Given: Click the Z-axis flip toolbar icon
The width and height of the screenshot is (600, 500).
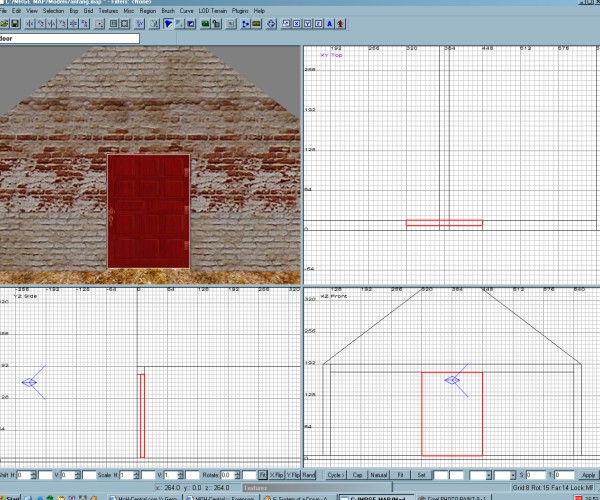Looking at the screenshot, I should point(73,24).
